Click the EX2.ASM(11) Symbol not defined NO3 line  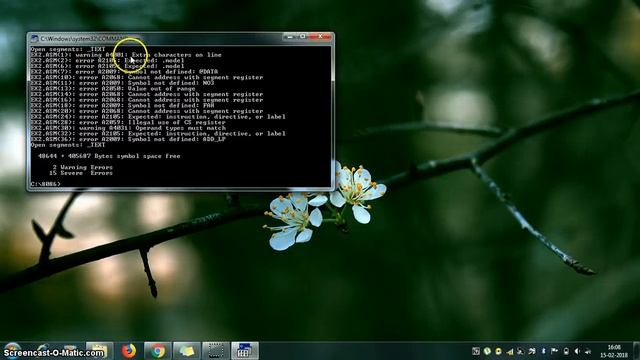click(122, 83)
